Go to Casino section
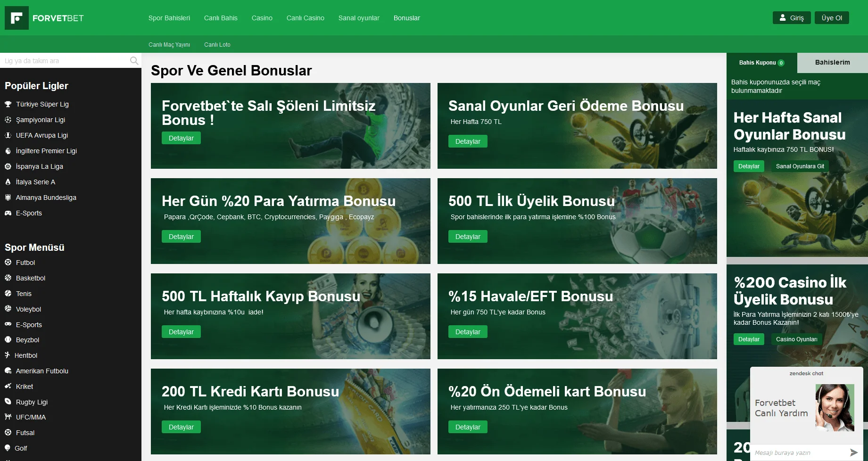The width and height of the screenshot is (868, 461). tap(262, 18)
